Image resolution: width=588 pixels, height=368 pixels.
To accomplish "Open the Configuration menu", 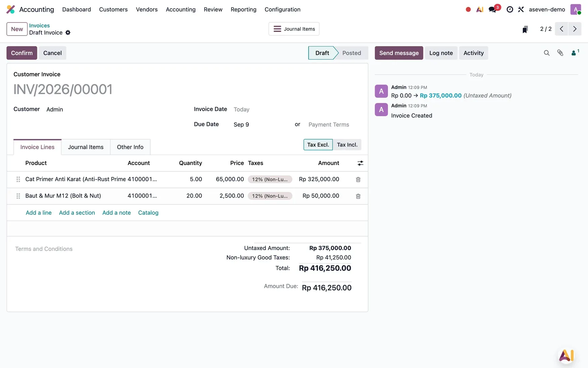I will [x=283, y=9].
